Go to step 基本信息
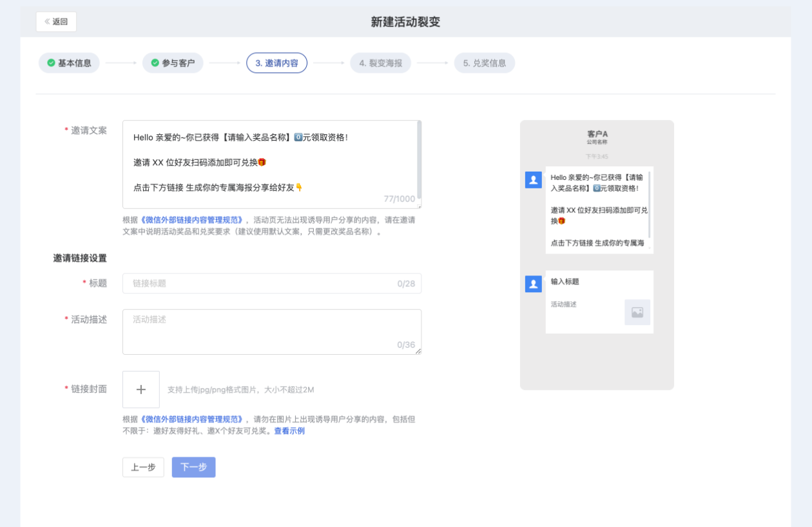Screen dimensions: 812x527 69,63
